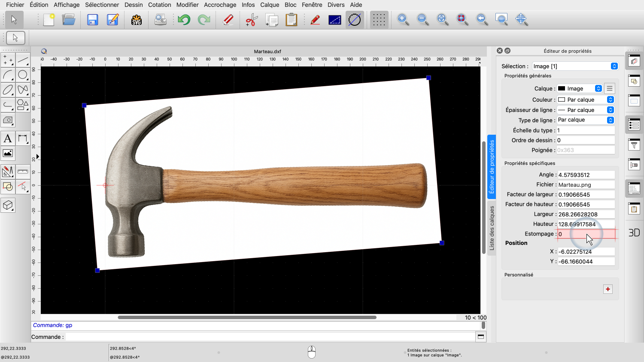Click the red plus button under Personnalisé
Viewport: 644px width, 362px height.
coord(608,289)
